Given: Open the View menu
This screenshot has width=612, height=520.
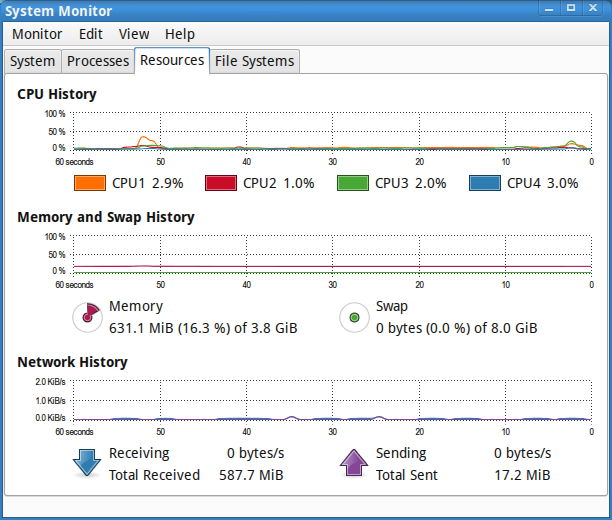Looking at the screenshot, I should pos(134,34).
